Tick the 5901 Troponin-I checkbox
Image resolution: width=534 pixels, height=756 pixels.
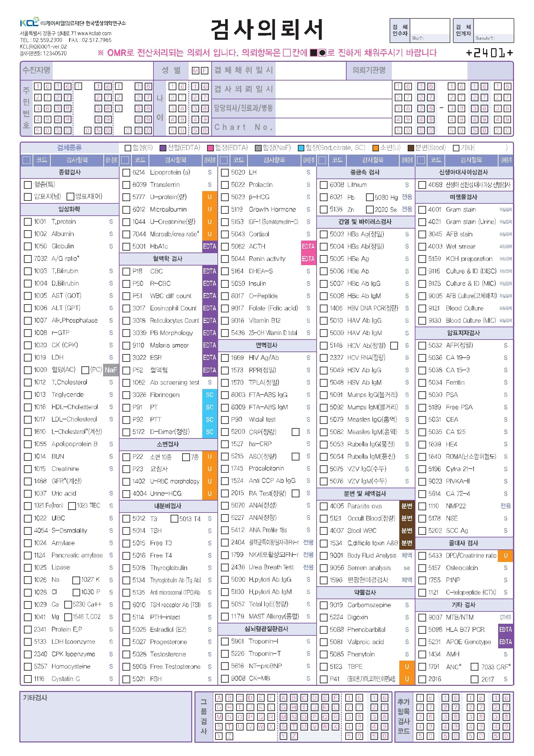point(225,642)
